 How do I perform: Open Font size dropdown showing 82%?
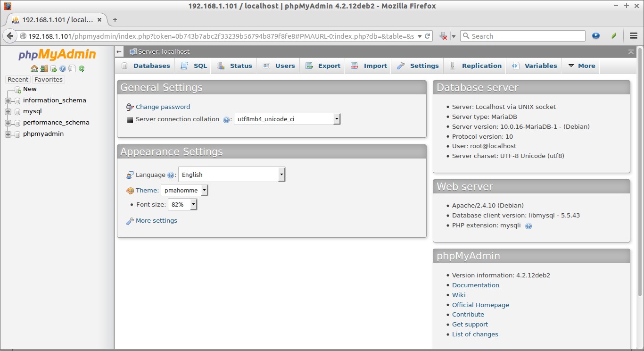[182, 205]
